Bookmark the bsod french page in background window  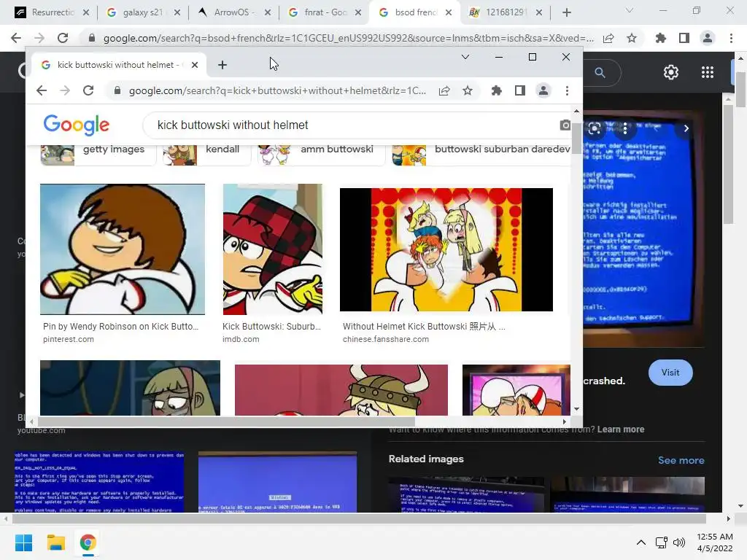[632, 38]
